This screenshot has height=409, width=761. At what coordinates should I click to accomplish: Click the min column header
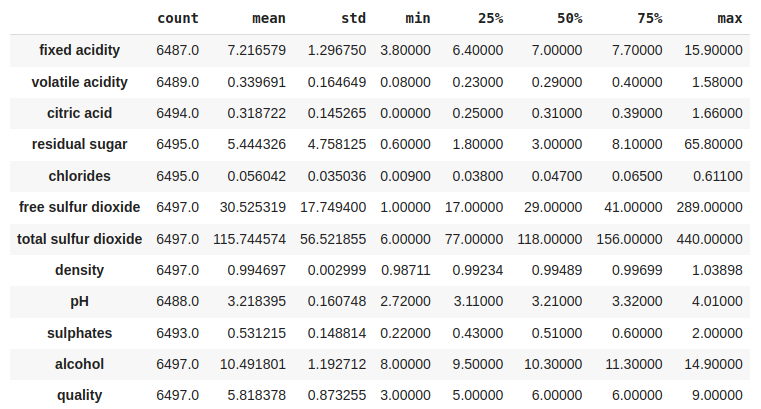(x=417, y=18)
